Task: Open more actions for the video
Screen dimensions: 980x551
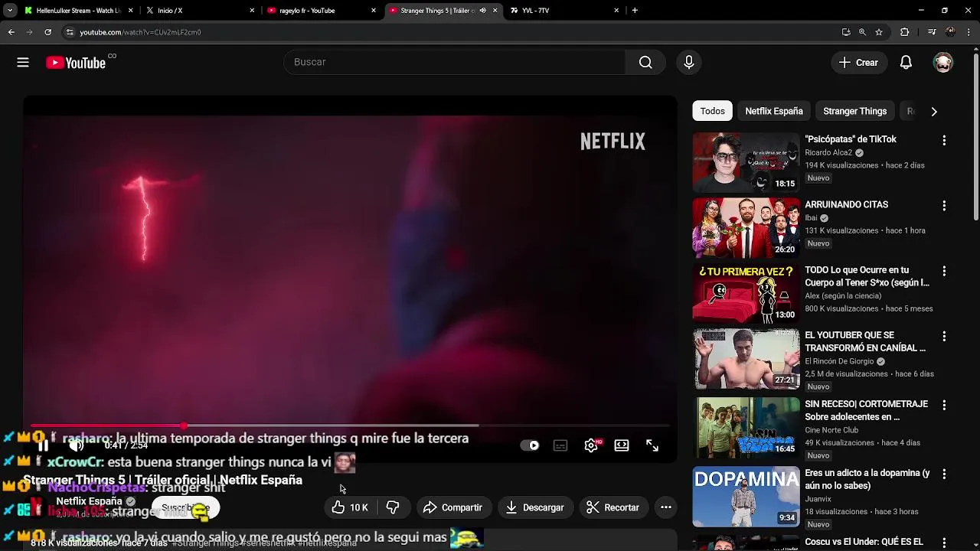Action: click(666, 507)
